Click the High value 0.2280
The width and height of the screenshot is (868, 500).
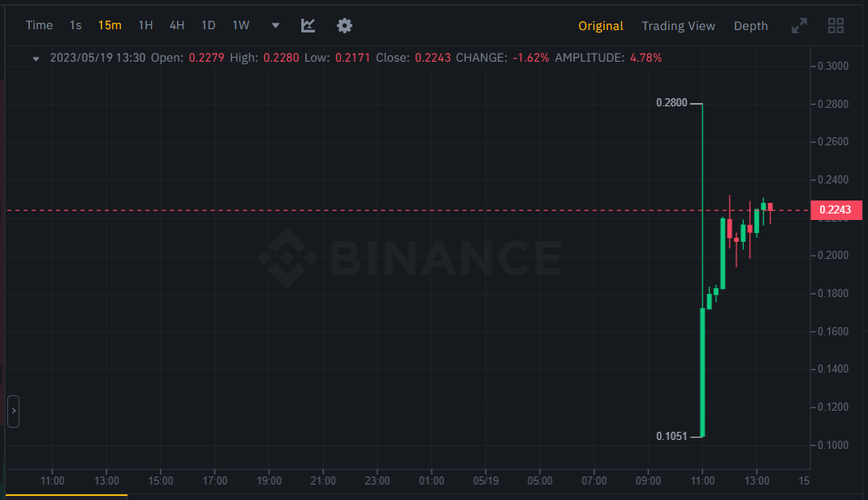click(281, 58)
